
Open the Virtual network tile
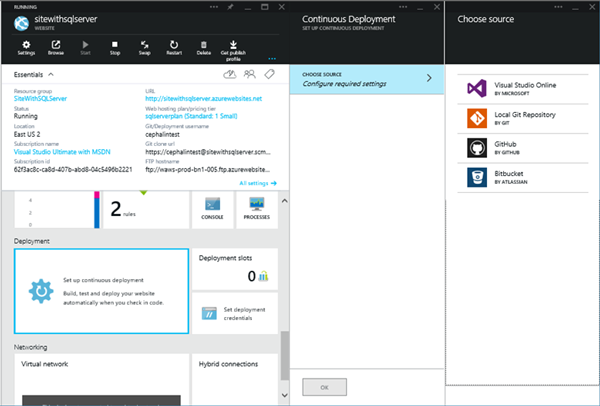tap(101, 379)
